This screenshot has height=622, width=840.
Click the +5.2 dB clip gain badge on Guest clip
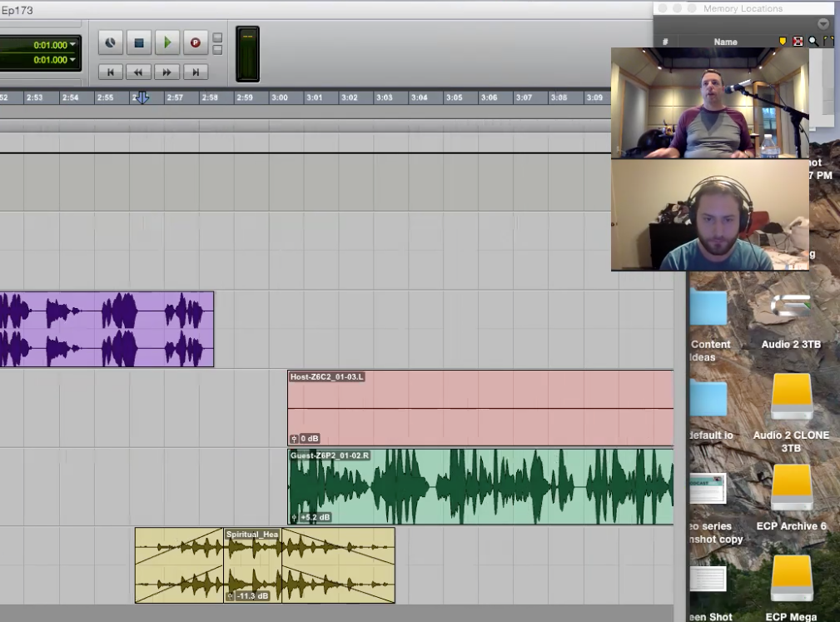click(x=311, y=517)
